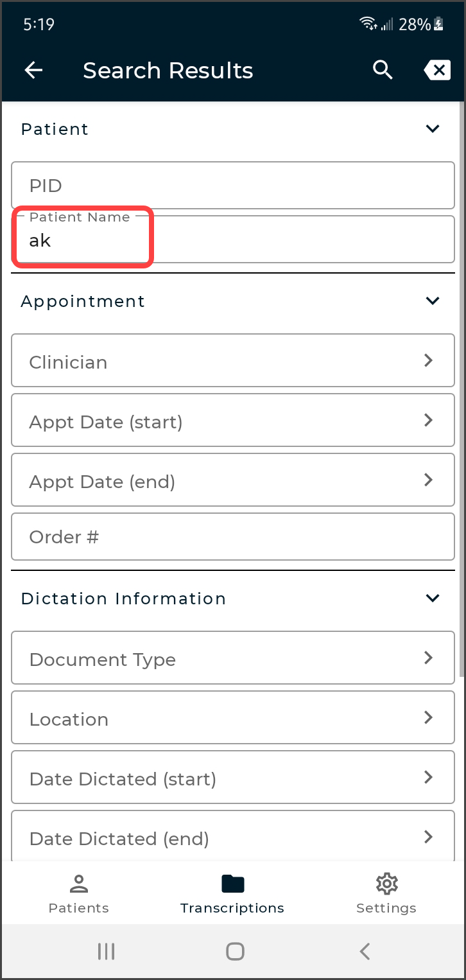The width and height of the screenshot is (466, 980).
Task: Open the Patients tab
Action: point(79,893)
